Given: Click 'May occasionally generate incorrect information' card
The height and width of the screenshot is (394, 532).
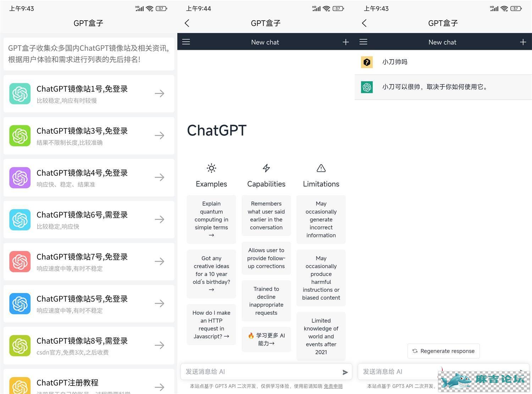Looking at the screenshot, I should click(x=321, y=220).
